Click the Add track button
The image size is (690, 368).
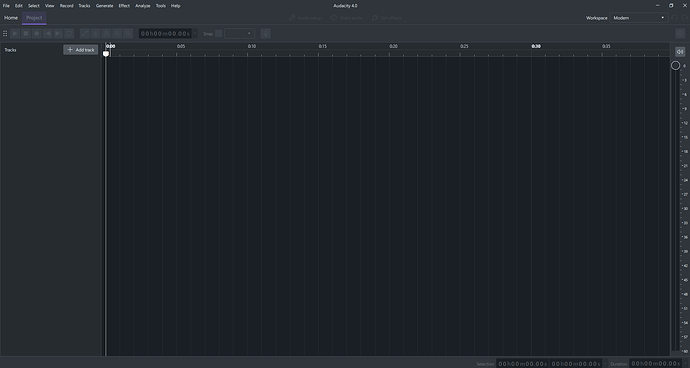point(81,50)
